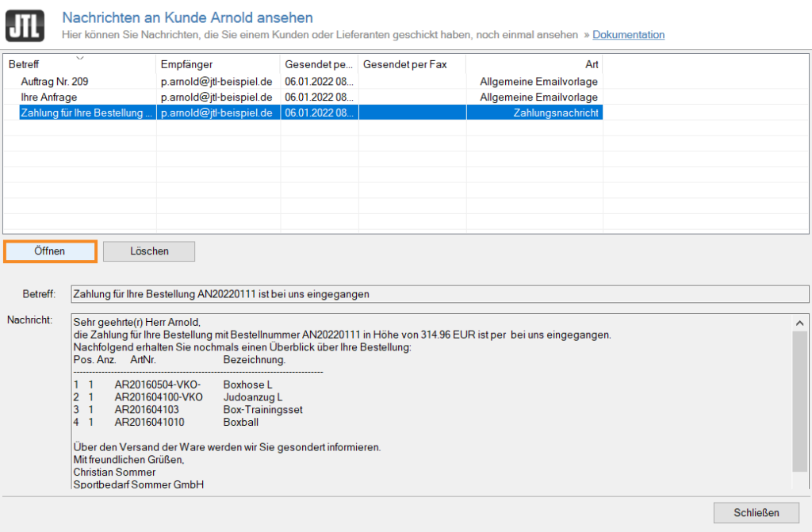
Task: Click the sort chevron above Betreff
Action: click(79, 57)
